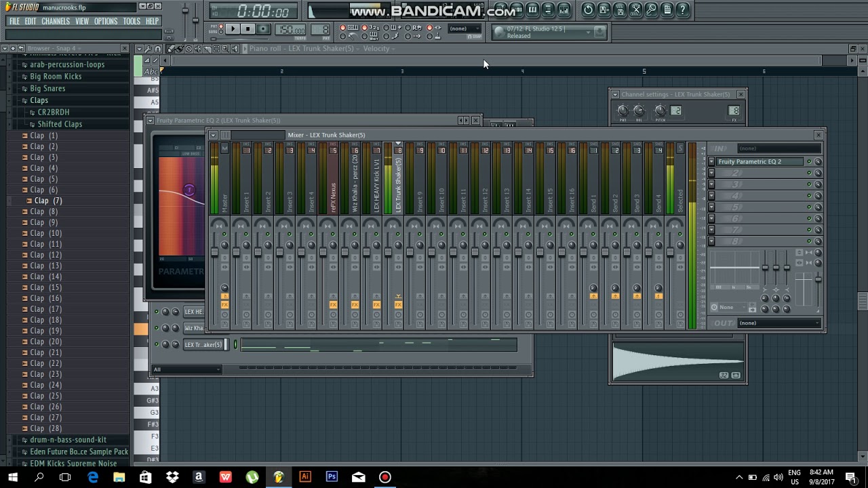This screenshot has height=488, width=868.
Task: Open the piano roll tool options wrench icon
Action: (x=148, y=49)
